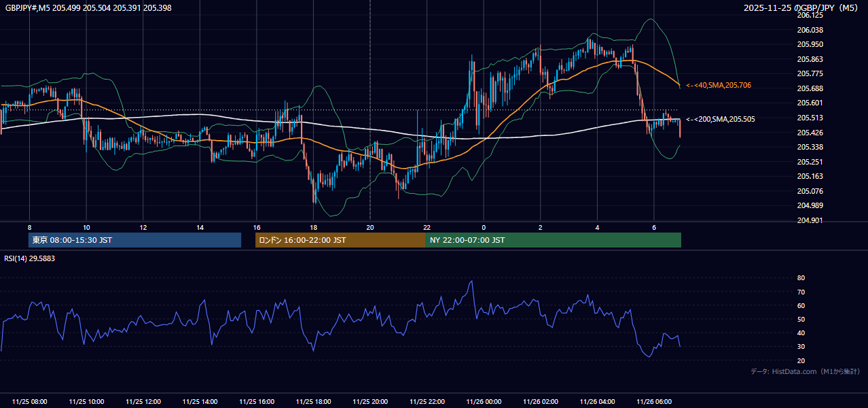Click RSI axis level 70

pos(801,292)
